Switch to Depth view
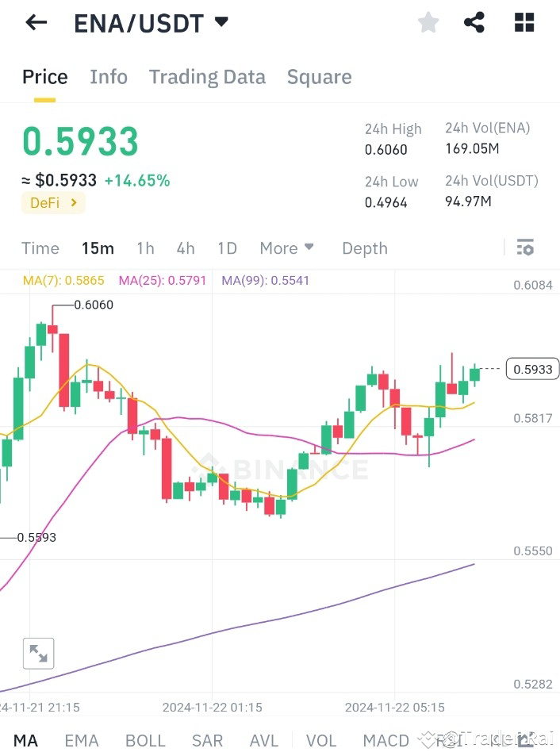560x756 pixels. [364, 248]
